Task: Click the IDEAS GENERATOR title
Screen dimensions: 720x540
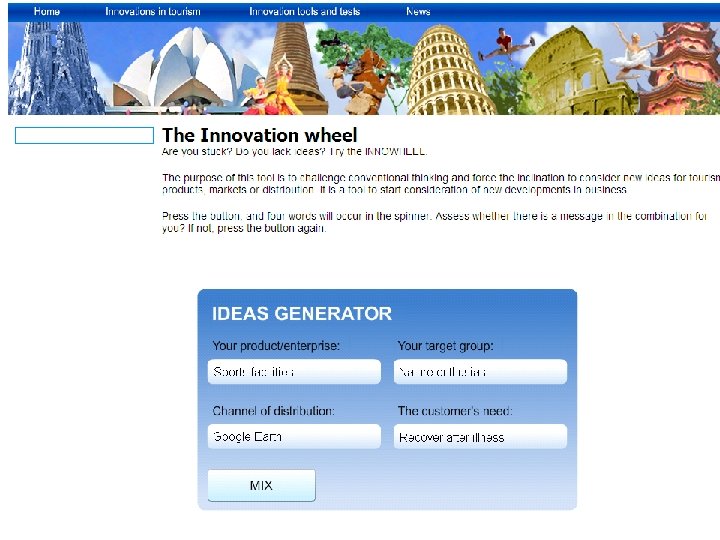Action: click(302, 314)
